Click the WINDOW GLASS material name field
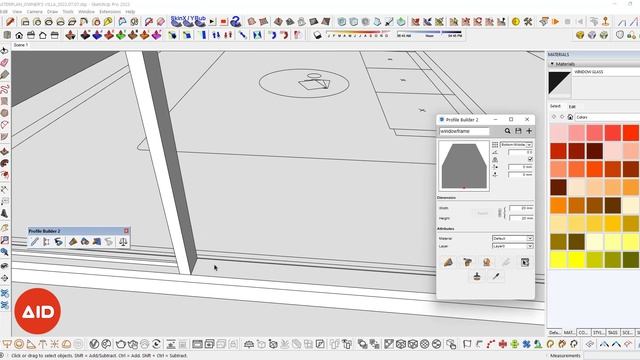The image size is (640, 360). pyautogui.click(x=606, y=72)
